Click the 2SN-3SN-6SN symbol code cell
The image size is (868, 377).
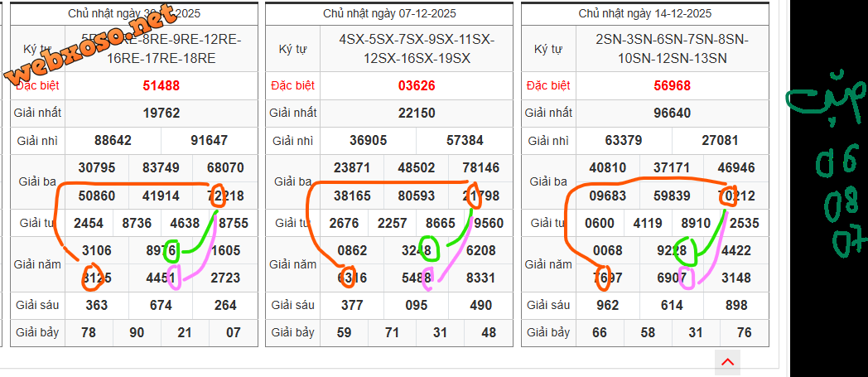672,49
